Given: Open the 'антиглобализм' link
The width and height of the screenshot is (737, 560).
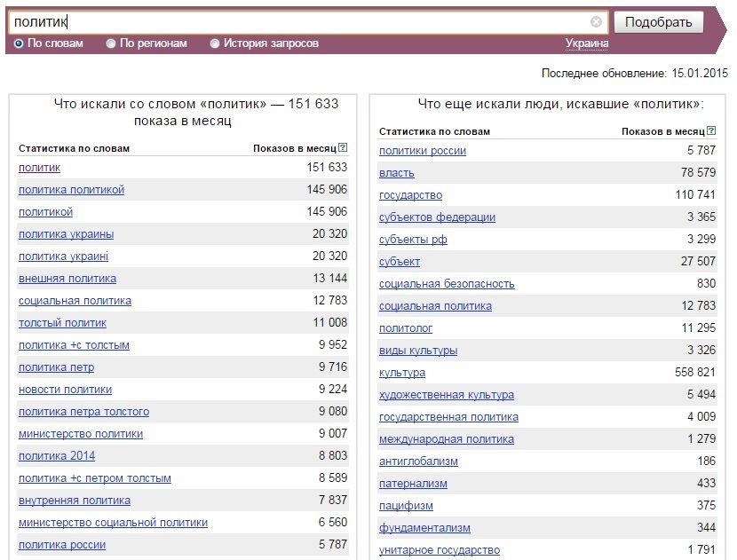Looking at the screenshot, I should (x=418, y=461).
